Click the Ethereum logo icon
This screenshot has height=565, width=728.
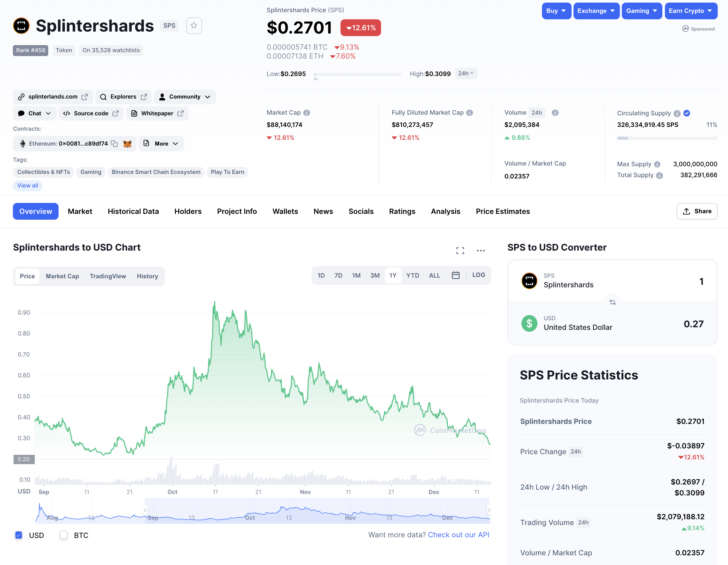pyautogui.click(x=23, y=144)
